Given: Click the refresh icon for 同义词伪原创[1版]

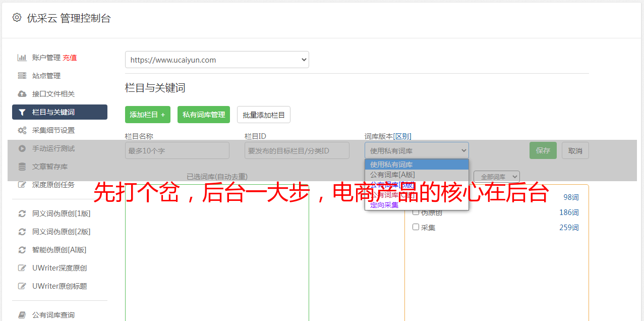Looking at the screenshot, I should 22,213.
